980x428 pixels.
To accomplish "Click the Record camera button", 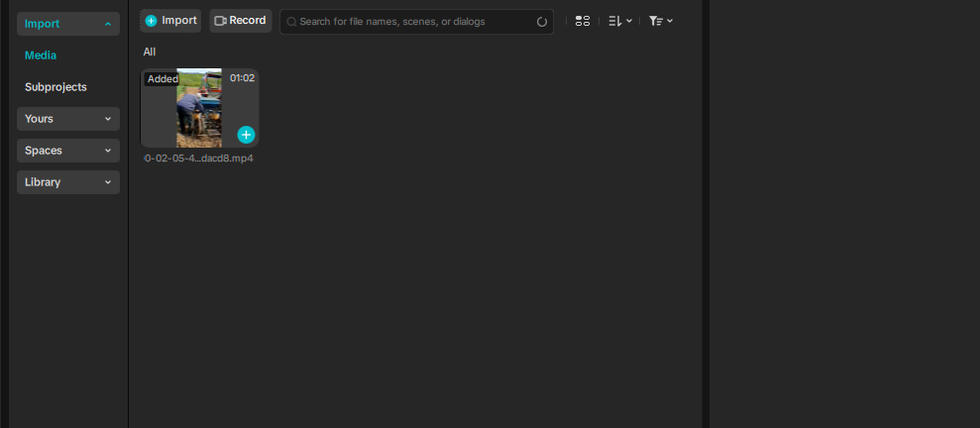I will 240,21.
